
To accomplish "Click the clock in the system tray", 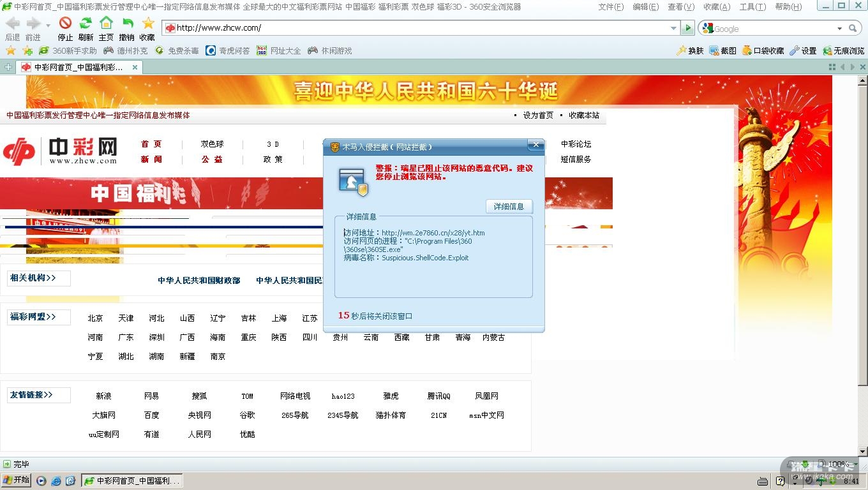I will click(851, 481).
